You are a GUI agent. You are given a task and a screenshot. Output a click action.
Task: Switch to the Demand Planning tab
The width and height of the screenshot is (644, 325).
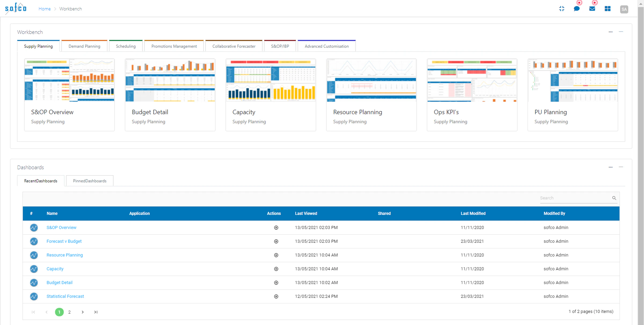(84, 46)
